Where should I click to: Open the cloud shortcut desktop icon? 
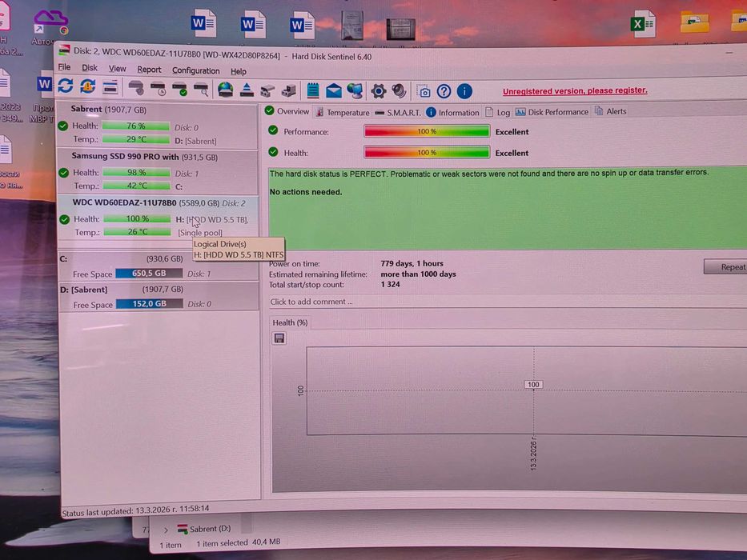tap(50, 22)
